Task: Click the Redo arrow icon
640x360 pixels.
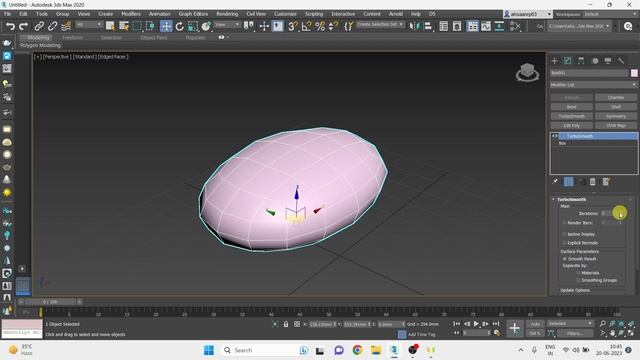Action: [x=24, y=26]
